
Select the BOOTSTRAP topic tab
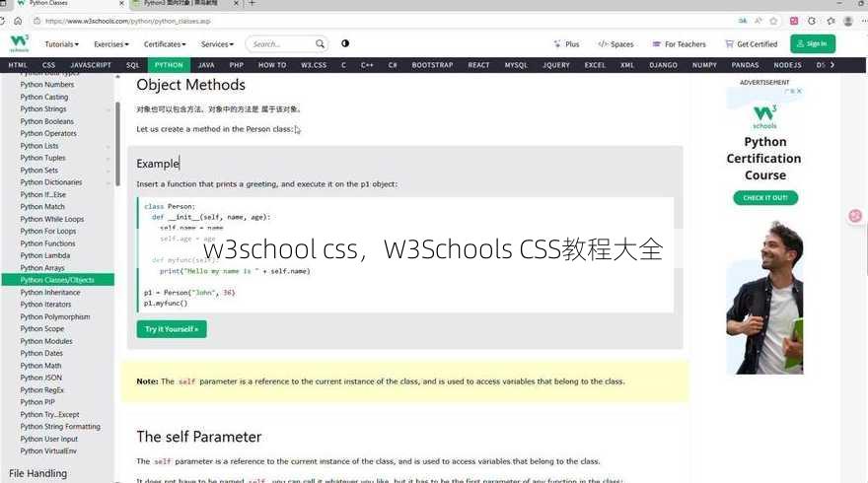432,65
